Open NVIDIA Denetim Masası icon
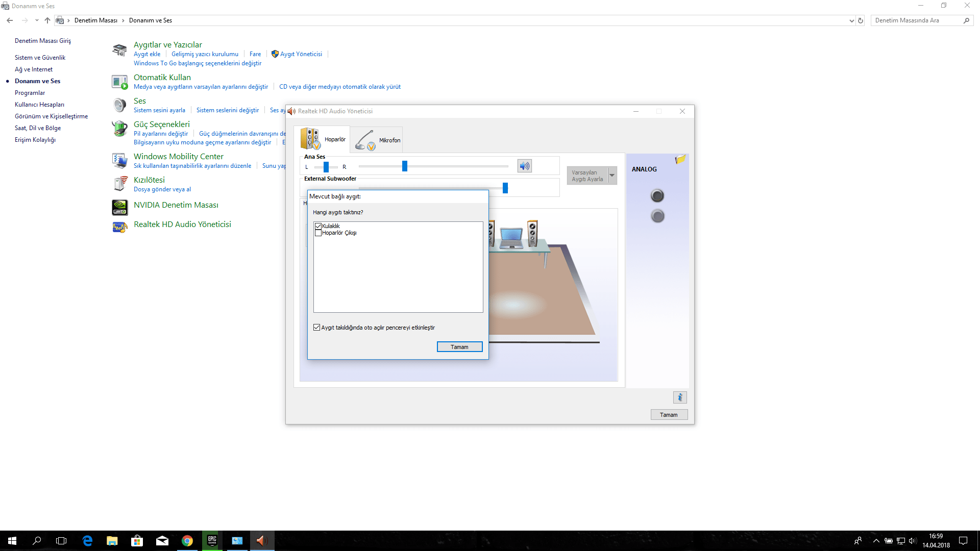980x551 pixels. click(x=120, y=207)
